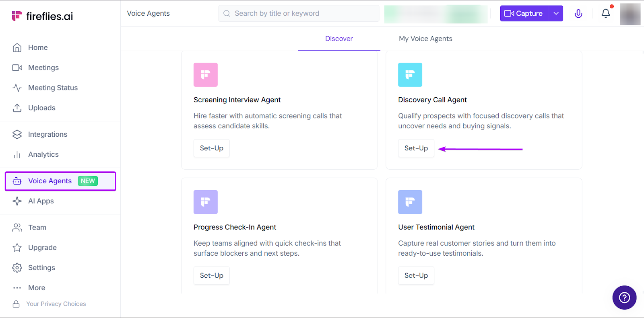
Task: Click the Settings gear icon
Action: coord(17,268)
